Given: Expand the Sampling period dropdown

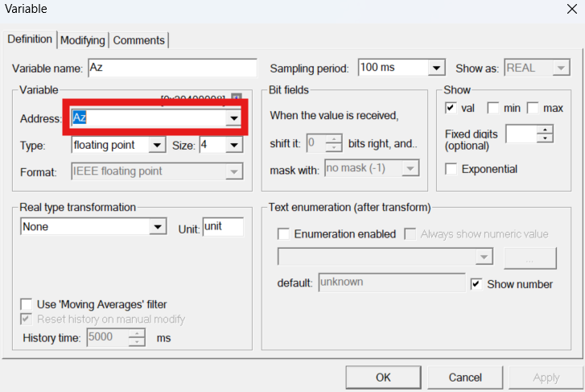Looking at the screenshot, I should 436,68.
